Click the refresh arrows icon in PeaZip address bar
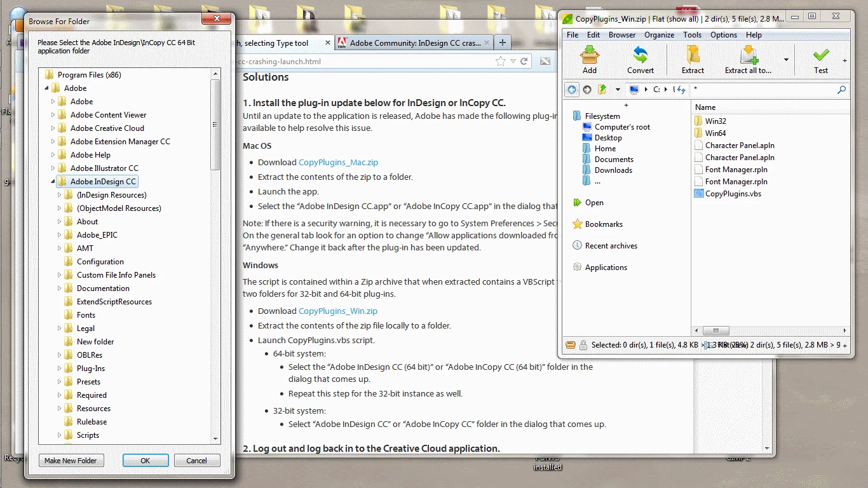 [x=681, y=90]
